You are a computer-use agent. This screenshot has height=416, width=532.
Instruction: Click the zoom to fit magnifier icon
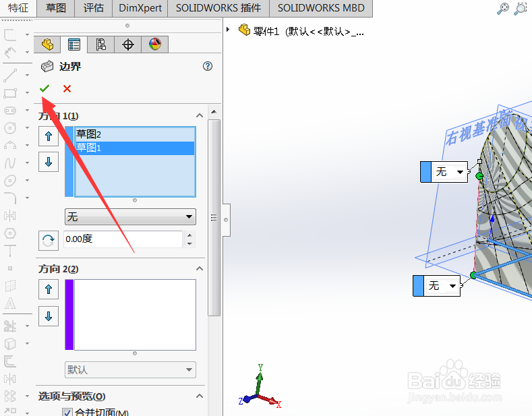503,9
